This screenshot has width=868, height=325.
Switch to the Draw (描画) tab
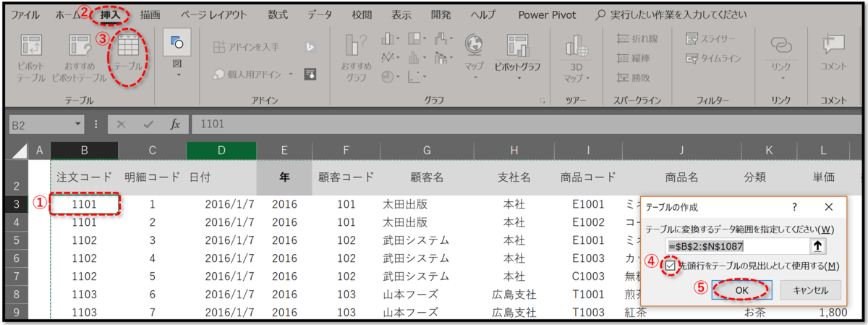[150, 14]
